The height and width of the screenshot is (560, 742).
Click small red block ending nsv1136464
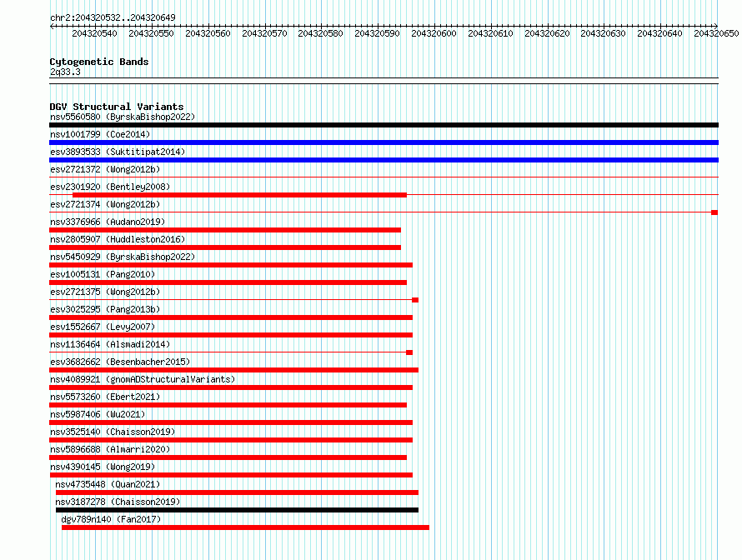(x=409, y=352)
